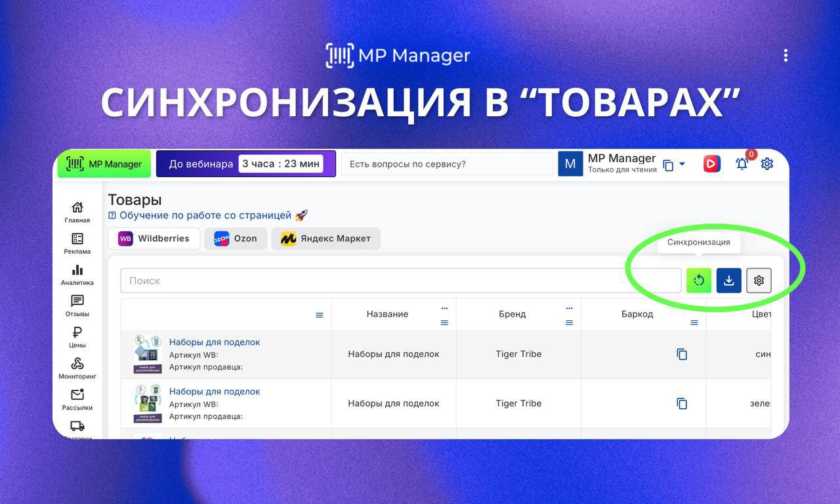The width and height of the screenshot is (840, 504).
Task: Open Бренд column three-dots options
Action: point(569,308)
